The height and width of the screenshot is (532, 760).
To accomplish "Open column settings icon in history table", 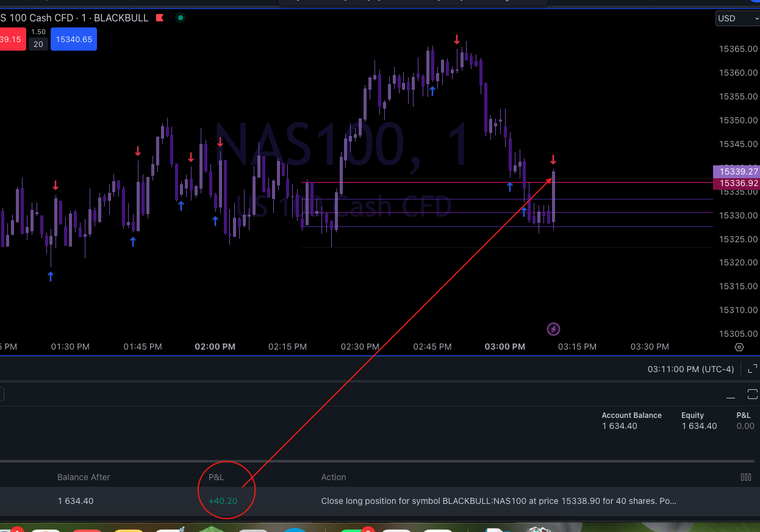I will click(745, 477).
